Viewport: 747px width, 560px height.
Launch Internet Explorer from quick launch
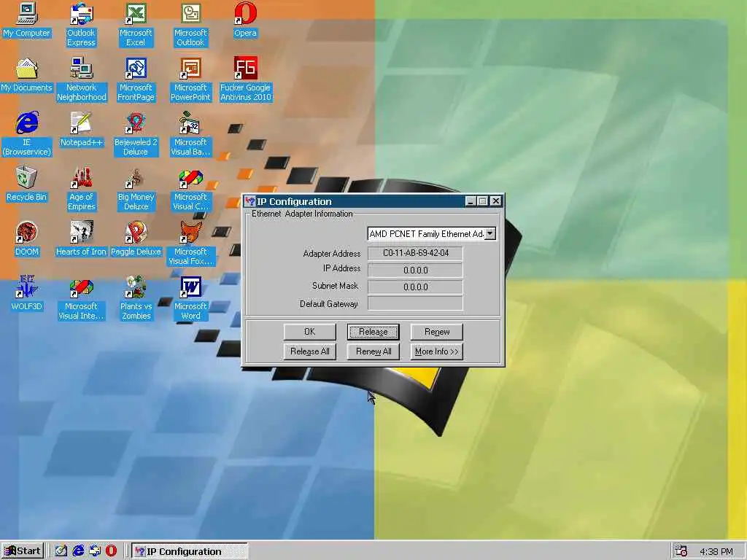coord(78,551)
